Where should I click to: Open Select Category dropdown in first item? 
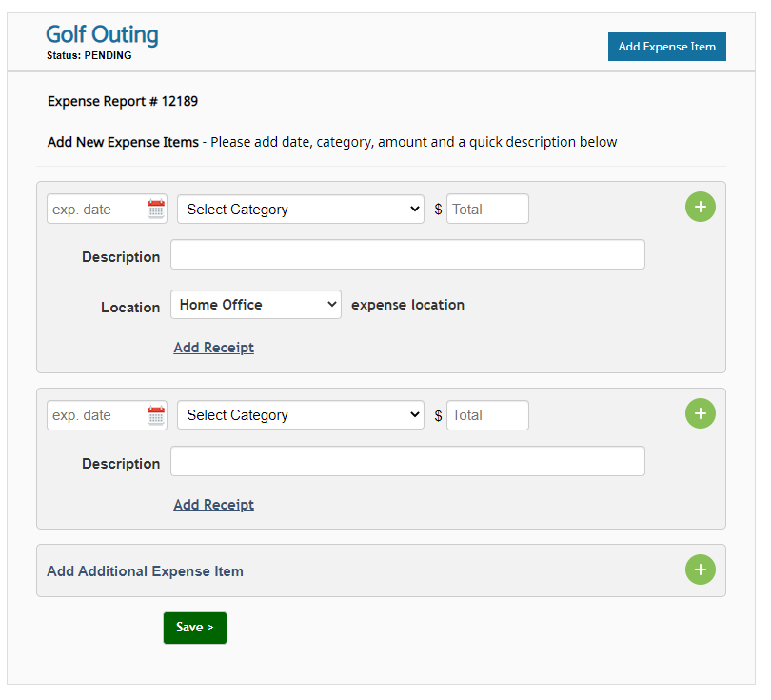click(x=301, y=210)
